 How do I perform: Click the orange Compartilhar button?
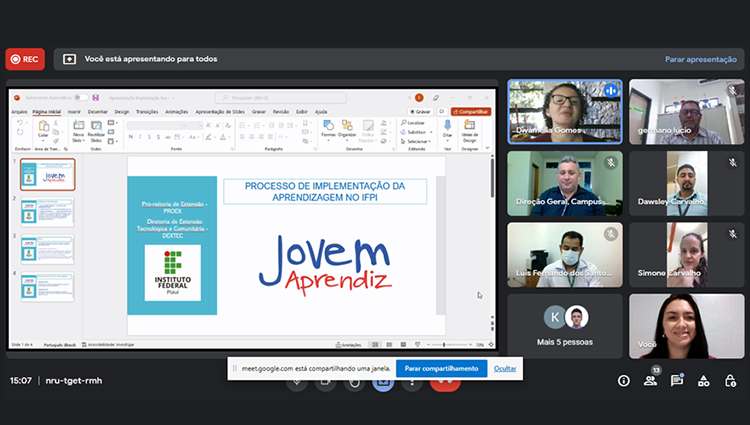(x=471, y=112)
